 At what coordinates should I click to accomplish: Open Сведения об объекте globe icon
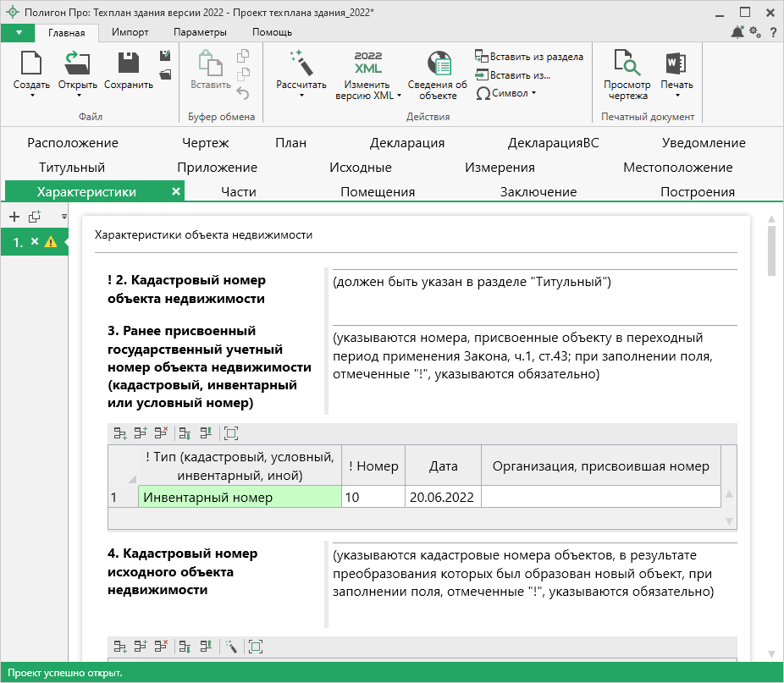437,64
